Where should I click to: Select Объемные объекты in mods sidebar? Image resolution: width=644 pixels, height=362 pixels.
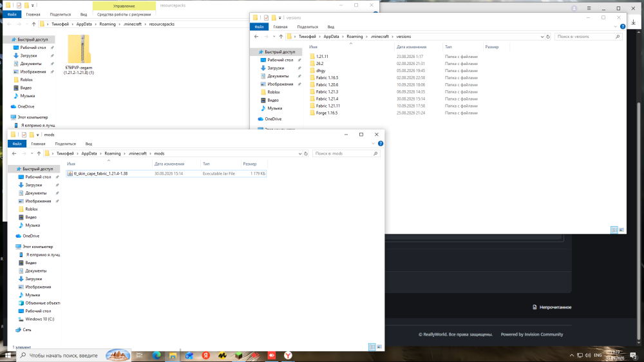coord(39,303)
